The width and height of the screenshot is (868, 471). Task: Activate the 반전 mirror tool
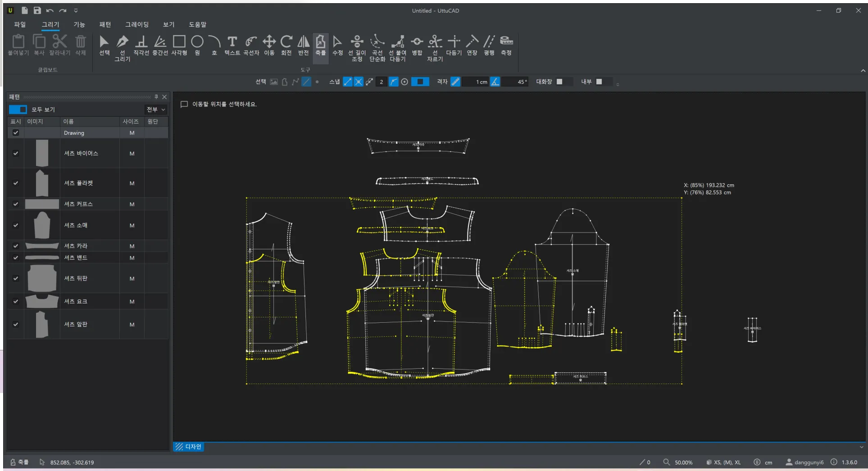[x=303, y=46]
